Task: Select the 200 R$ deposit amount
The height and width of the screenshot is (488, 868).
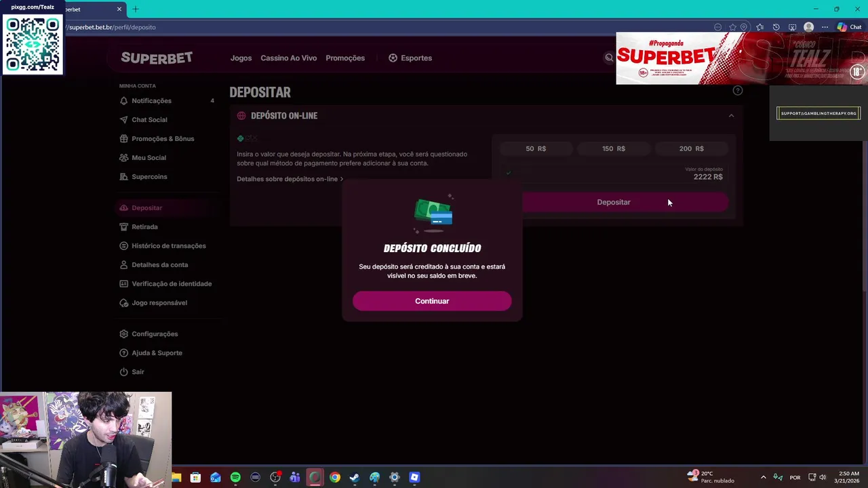Action: [691, 148]
